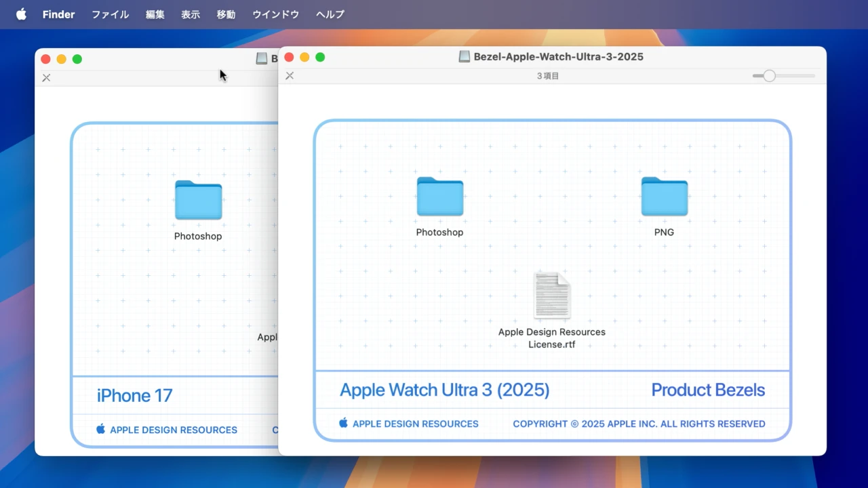The image size is (868, 488).
Task: Open the Apple menu
Action: tap(21, 14)
